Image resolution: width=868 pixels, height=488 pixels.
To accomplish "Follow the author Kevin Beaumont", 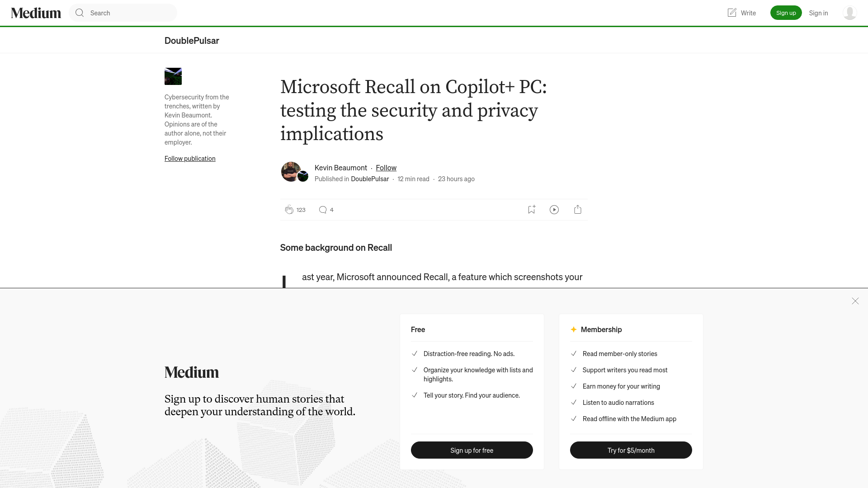I will 386,168.
